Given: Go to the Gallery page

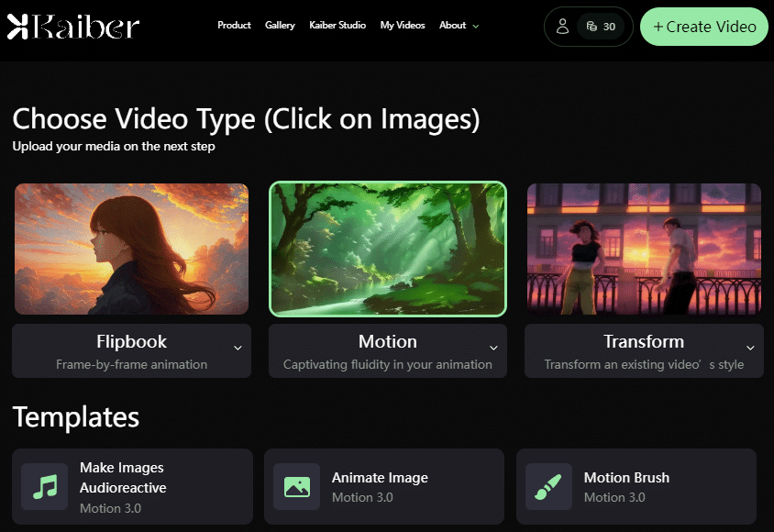Looking at the screenshot, I should pos(280,26).
